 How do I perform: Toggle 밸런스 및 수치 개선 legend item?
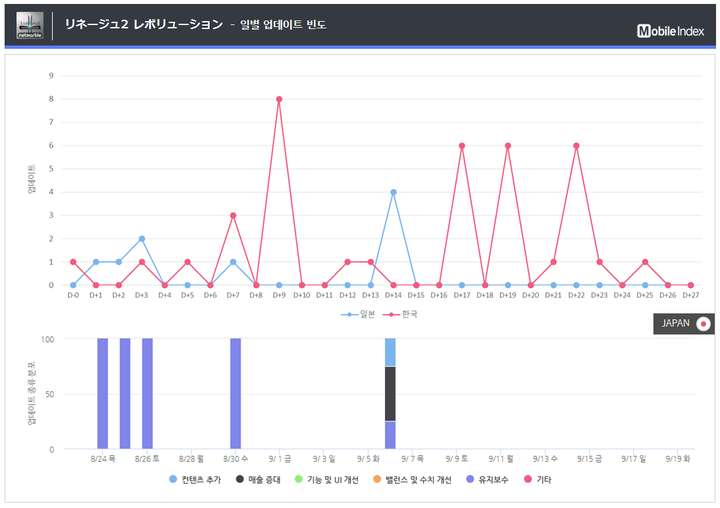tap(412, 479)
